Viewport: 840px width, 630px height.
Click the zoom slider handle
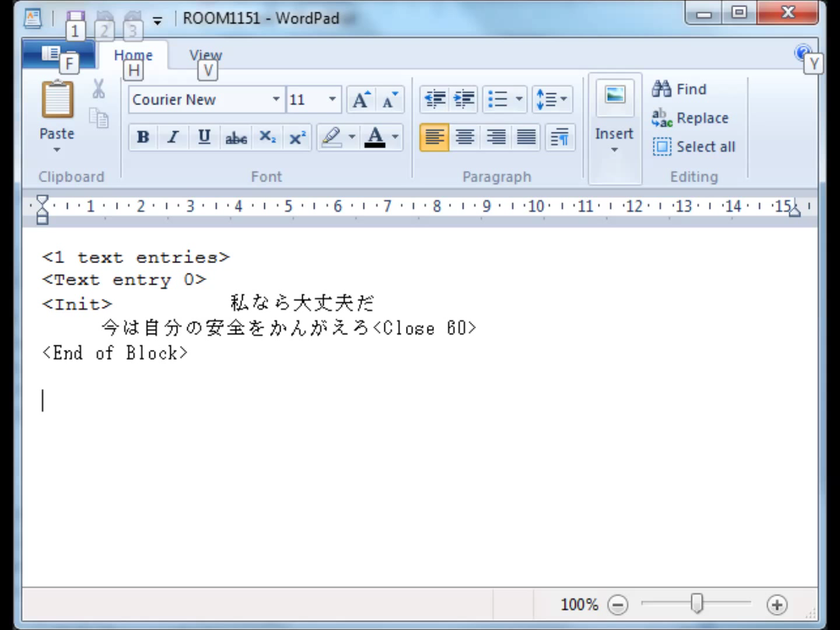pos(696,604)
